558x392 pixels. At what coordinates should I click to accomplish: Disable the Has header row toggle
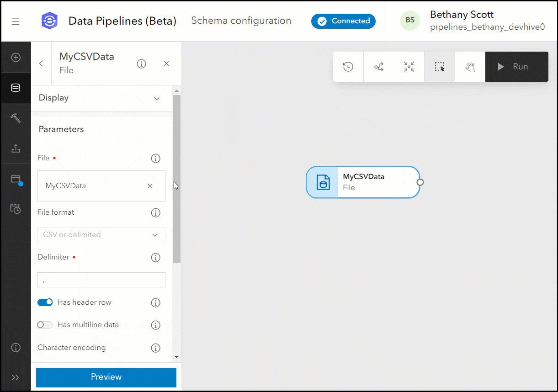tap(45, 302)
